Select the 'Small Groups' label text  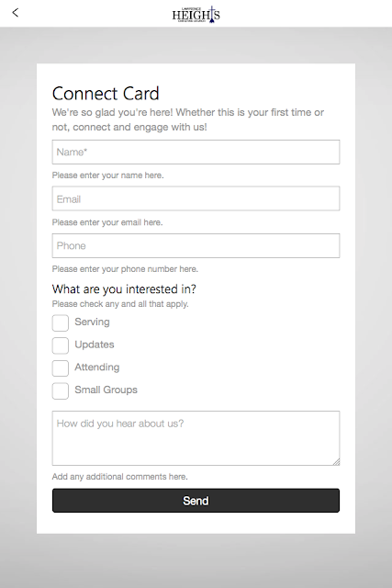106,390
